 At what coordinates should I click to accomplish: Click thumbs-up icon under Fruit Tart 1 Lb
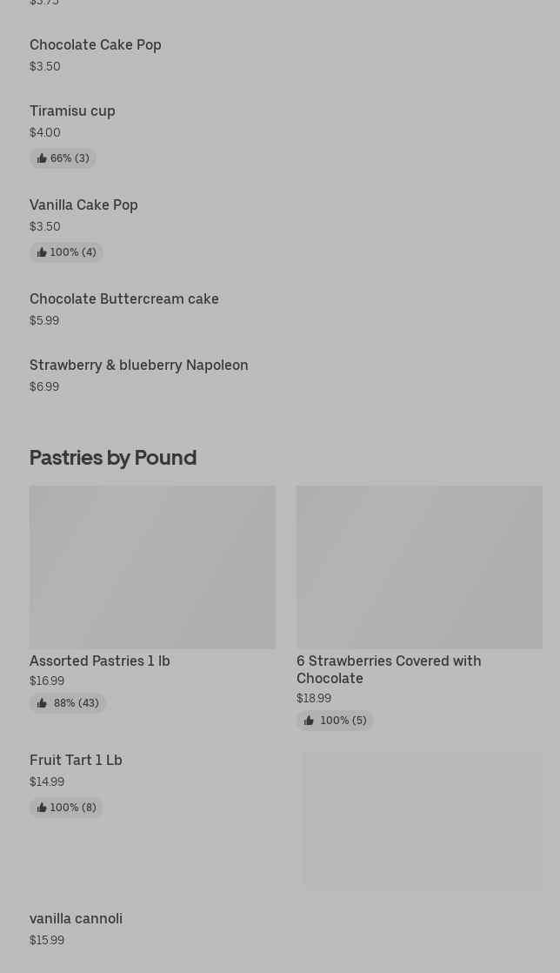point(42,808)
